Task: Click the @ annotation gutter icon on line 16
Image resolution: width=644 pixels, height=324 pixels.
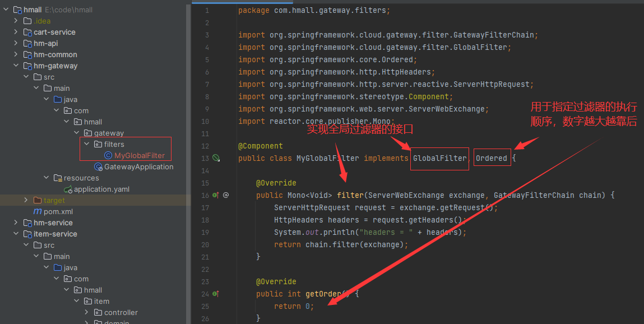Action: pos(226,195)
